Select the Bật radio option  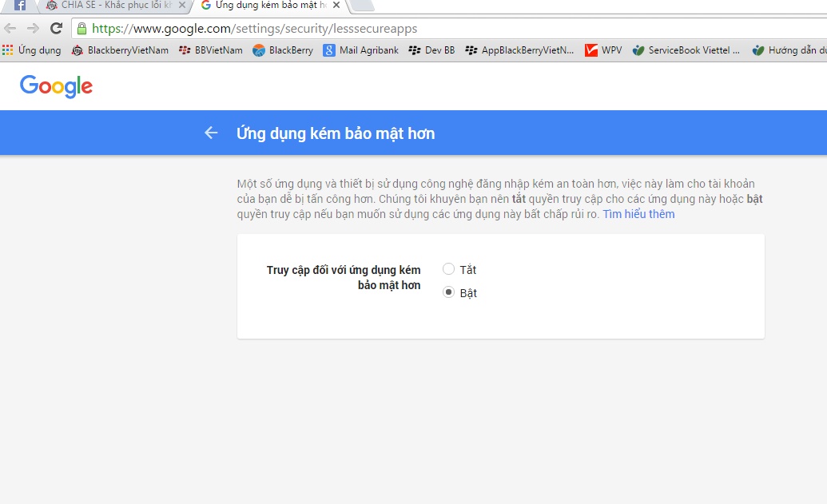(448, 292)
